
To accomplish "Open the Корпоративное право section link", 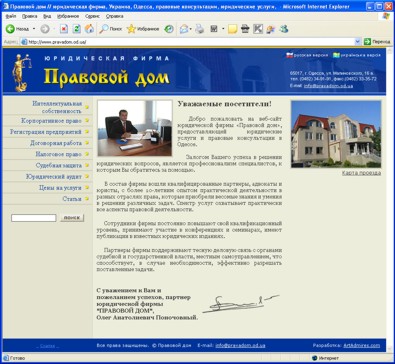I will pos(51,121).
